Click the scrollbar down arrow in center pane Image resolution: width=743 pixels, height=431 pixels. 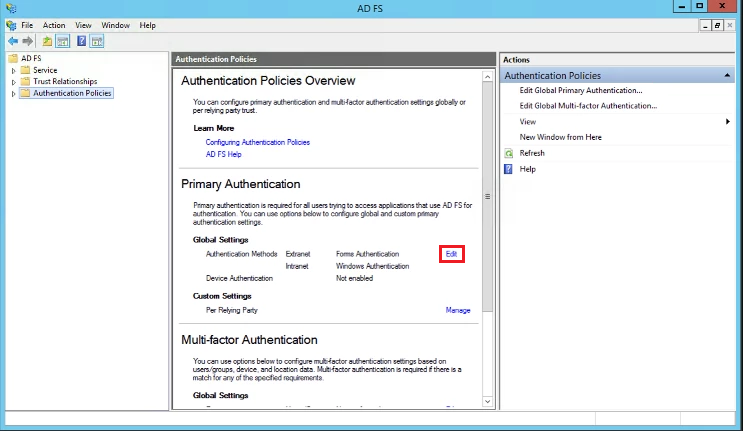(x=487, y=402)
